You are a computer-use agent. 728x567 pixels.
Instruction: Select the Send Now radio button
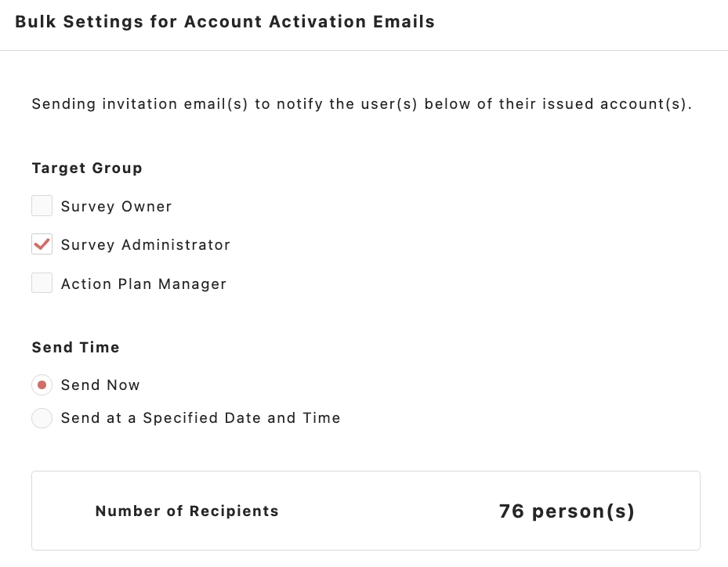tap(42, 385)
